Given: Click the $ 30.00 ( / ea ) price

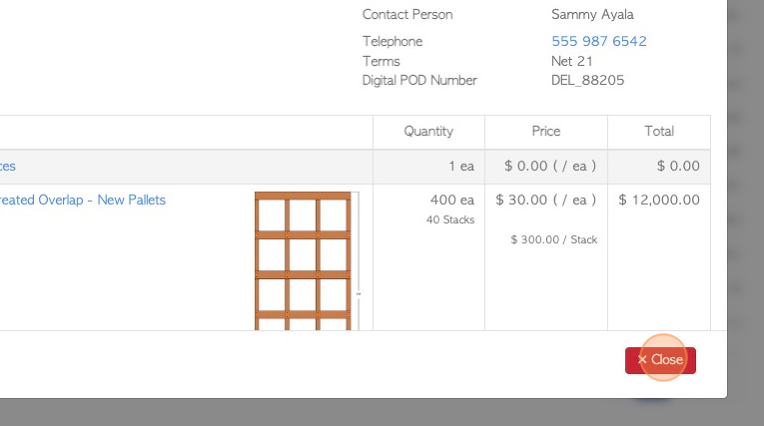Looking at the screenshot, I should coord(546,200).
